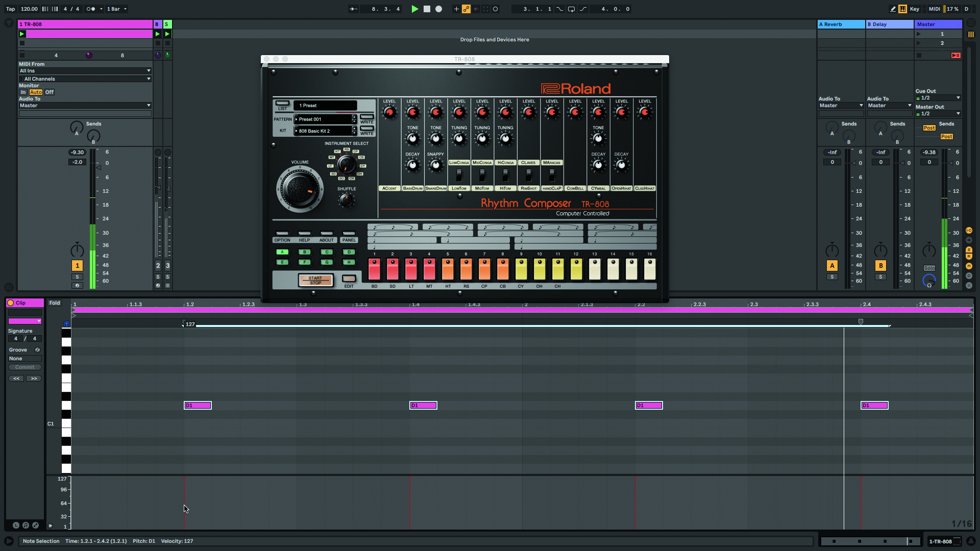Click the TR-808 VOLUME knob
980x551 pixels.
coord(300,189)
